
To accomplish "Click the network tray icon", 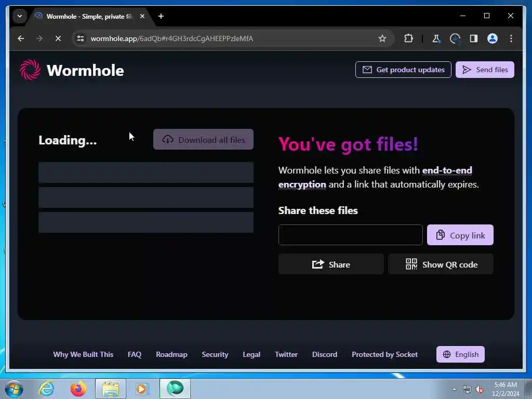I will tap(467, 390).
